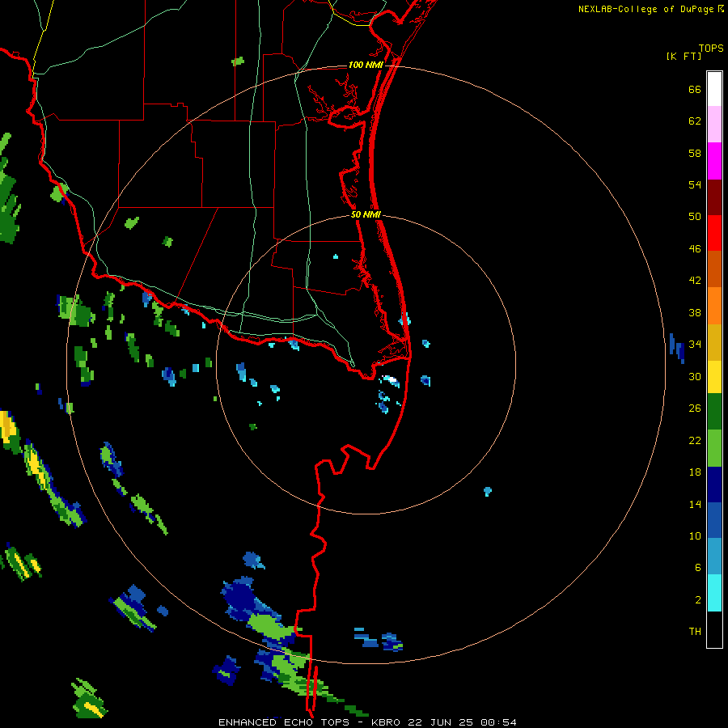
Task: Click the TOPS legend title
Action: (711, 49)
